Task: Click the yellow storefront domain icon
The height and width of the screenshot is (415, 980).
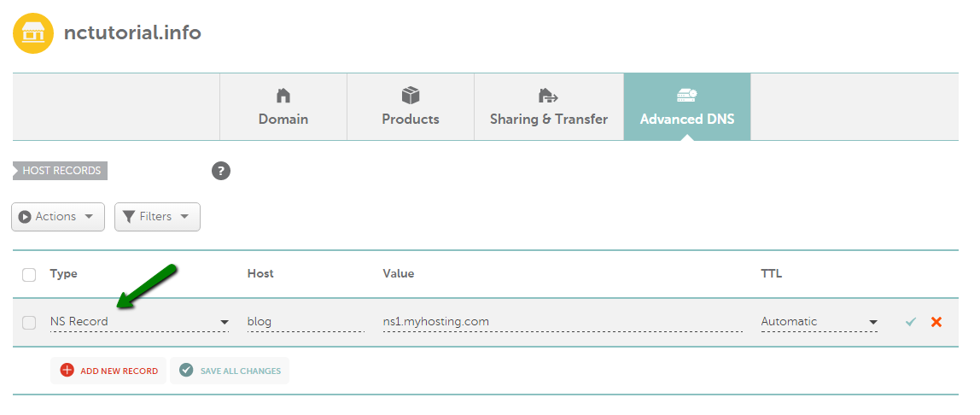Action: click(33, 33)
